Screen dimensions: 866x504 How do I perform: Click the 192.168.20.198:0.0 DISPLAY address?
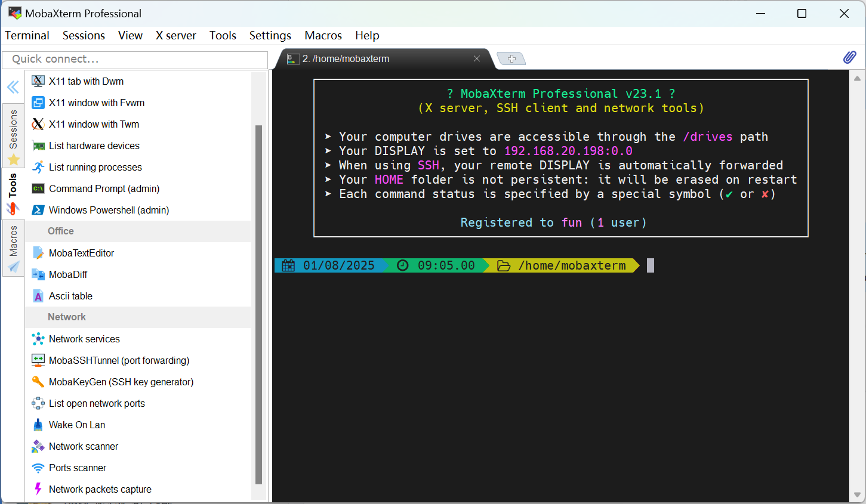coord(568,151)
